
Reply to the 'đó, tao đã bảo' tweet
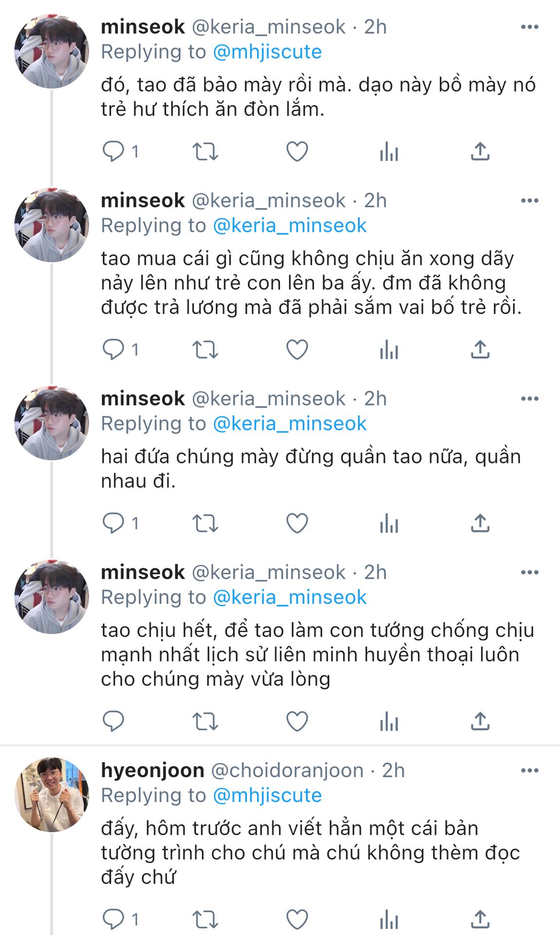pyautogui.click(x=113, y=151)
